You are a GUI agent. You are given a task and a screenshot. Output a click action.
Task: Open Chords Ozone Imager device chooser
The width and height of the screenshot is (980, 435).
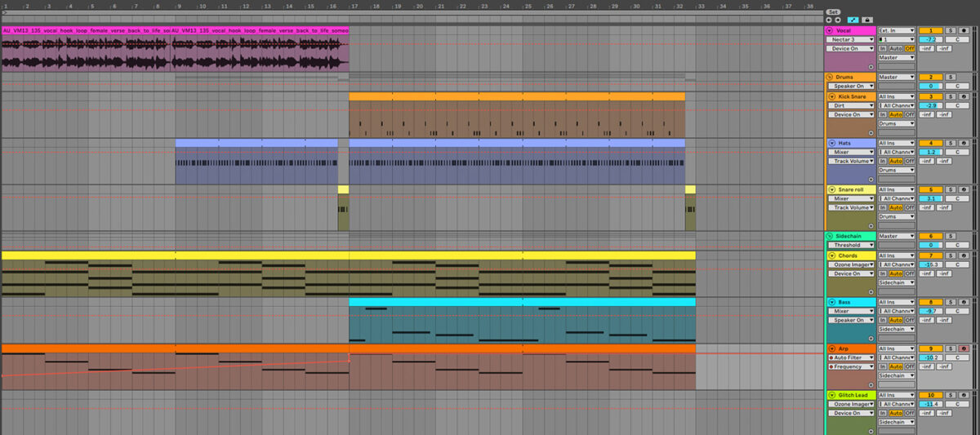pos(853,264)
